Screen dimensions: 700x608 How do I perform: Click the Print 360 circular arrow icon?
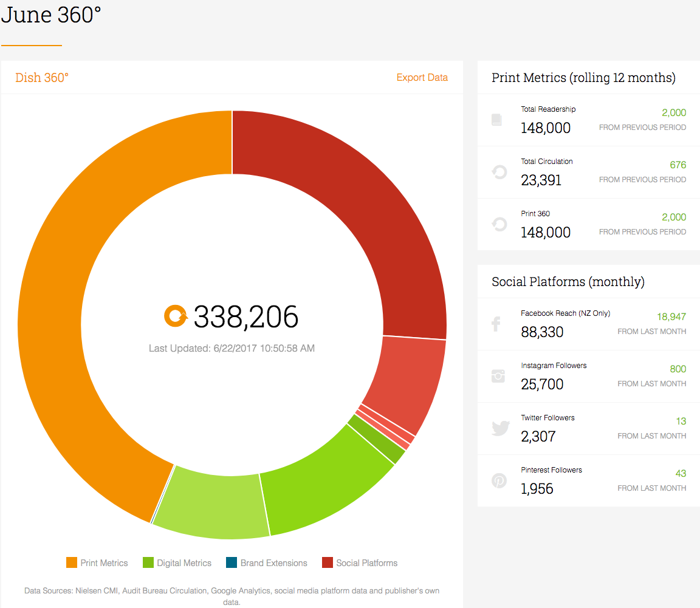click(499, 224)
